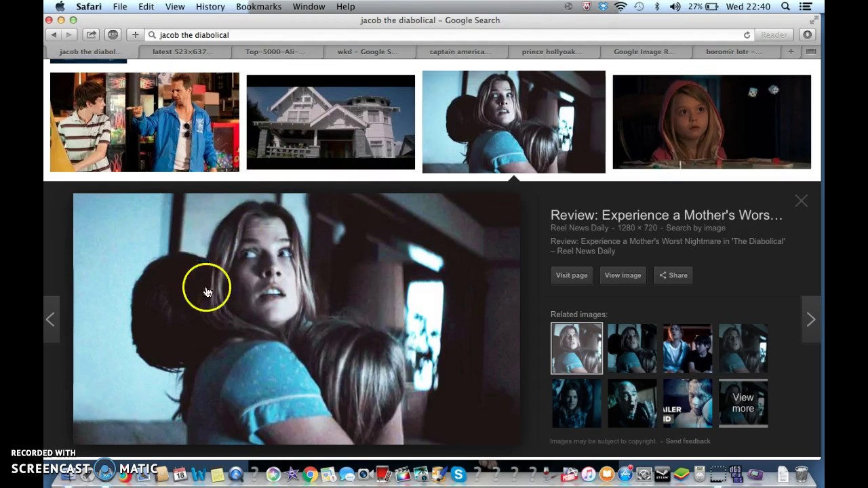Open a new tab with plus icon
The height and width of the screenshot is (488, 868).
791,52
